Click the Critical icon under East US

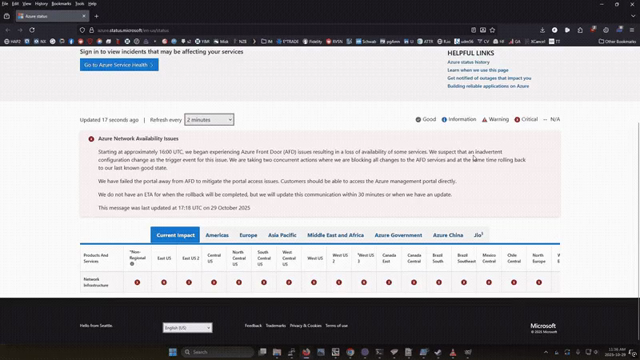pyautogui.click(x=164, y=282)
